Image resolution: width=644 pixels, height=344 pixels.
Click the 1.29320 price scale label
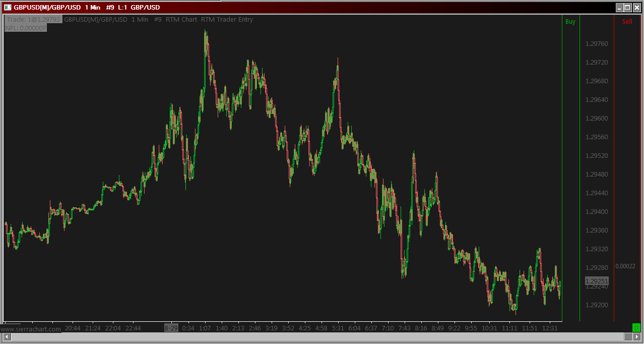pyautogui.click(x=597, y=249)
